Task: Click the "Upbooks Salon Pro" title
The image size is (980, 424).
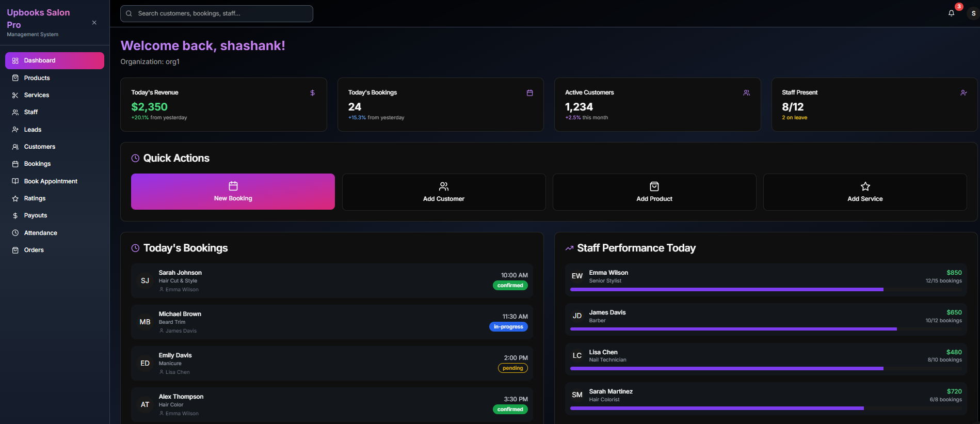Action: (x=38, y=19)
